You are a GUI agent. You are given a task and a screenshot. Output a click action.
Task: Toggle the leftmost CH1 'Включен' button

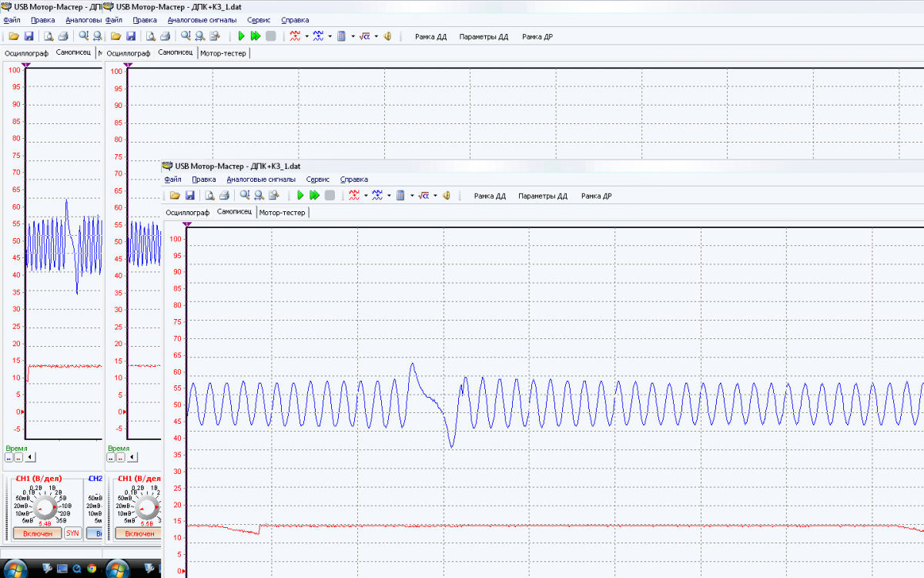pos(38,533)
